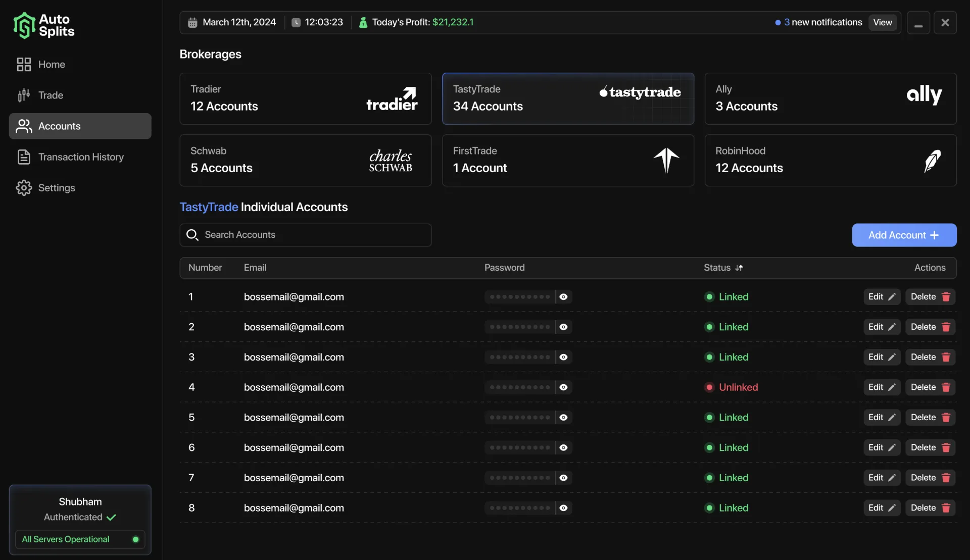970x560 pixels.
Task: Open Transaction History in sidebar
Action: (80, 157)
